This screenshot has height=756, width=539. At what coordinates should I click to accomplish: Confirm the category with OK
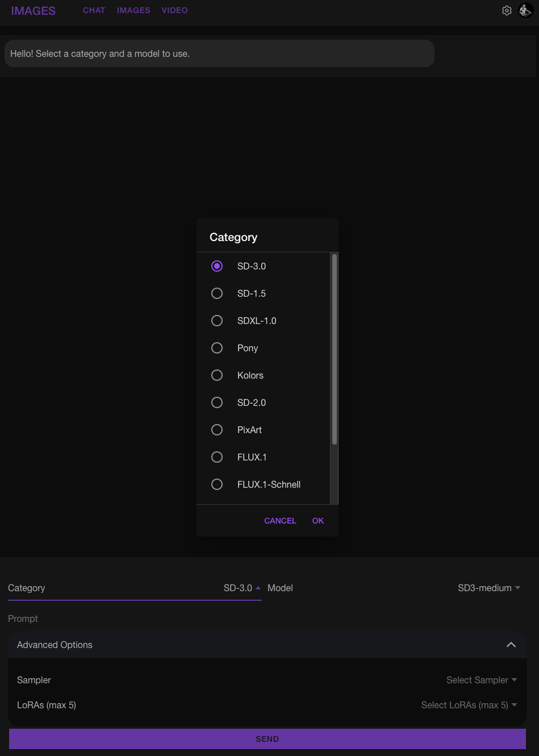(318, 521)
